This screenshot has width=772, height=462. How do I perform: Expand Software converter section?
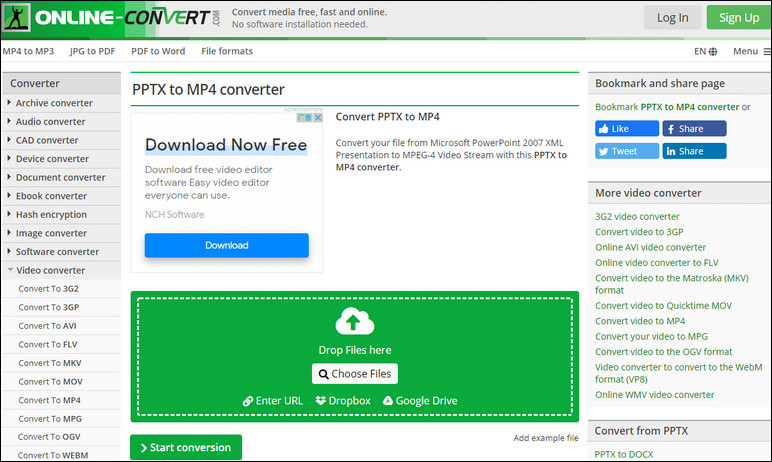pyautogui.click(x=62, y=252)
